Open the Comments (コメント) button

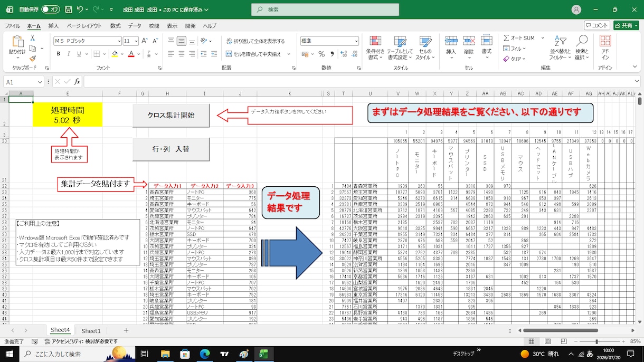(x=597, y=25)
